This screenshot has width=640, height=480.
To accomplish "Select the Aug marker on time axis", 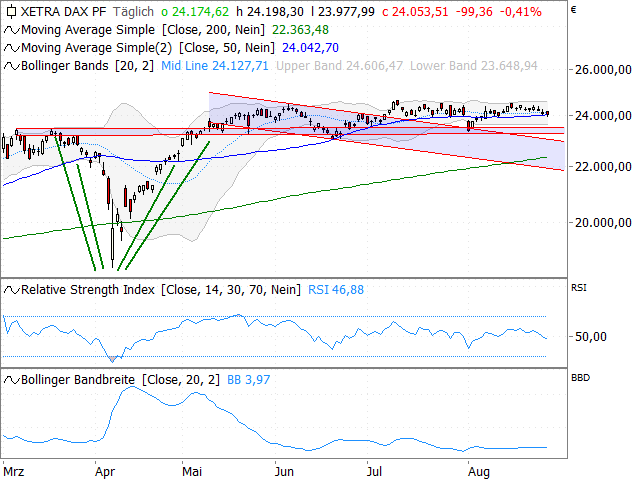I will [479, 472].
